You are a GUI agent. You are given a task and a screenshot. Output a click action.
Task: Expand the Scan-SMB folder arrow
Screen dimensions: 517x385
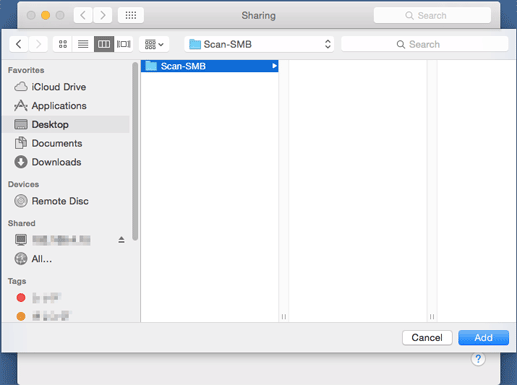click(x=274, y=66)
